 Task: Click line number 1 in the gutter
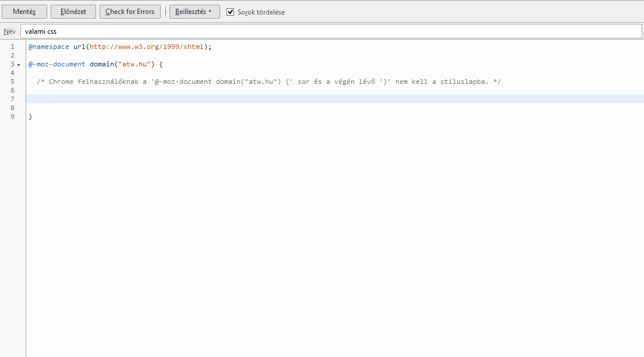pos(12,47)
